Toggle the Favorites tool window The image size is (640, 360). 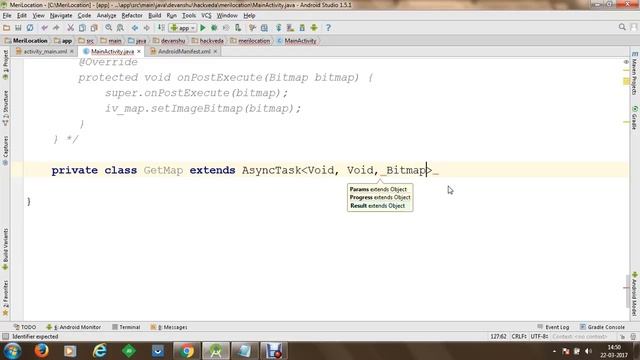click(x=5, y=298)
